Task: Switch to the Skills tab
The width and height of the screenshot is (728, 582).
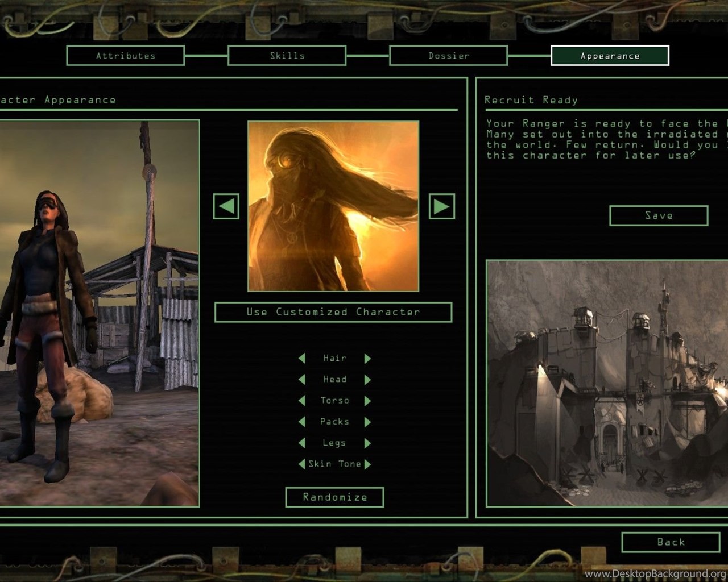Action: [x=287, y=56]
